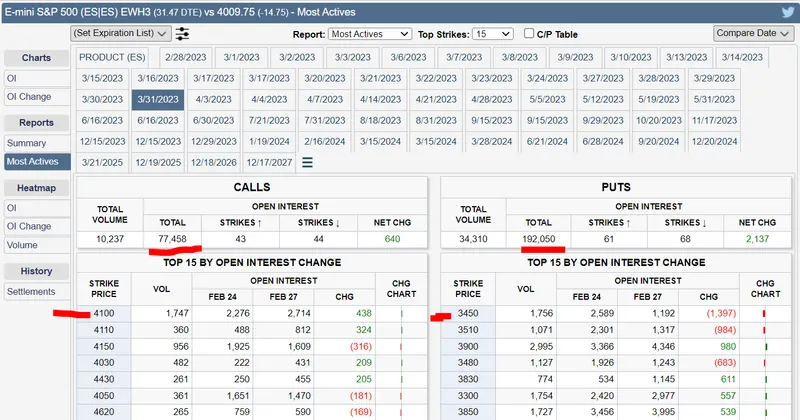This screenshot has height=420, width=800.
Task: Click the 3510 put strike row
Action: tap(616, 330)
